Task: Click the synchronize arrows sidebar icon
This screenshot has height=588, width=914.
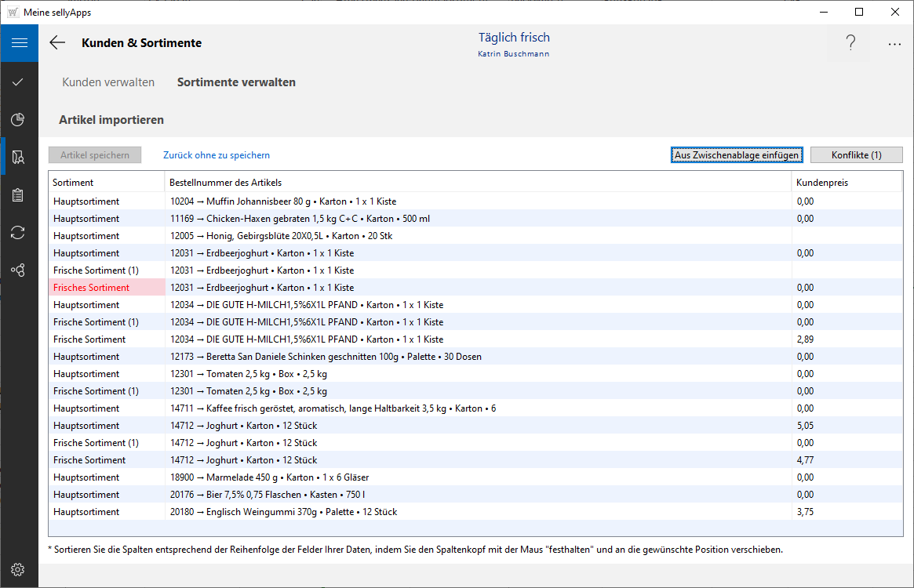Action: 19,232
